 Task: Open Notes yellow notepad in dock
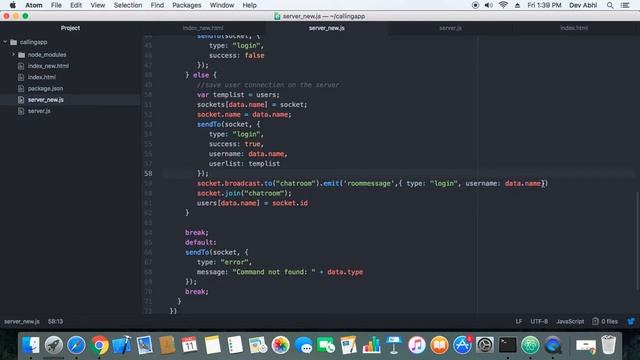point(212,345)
